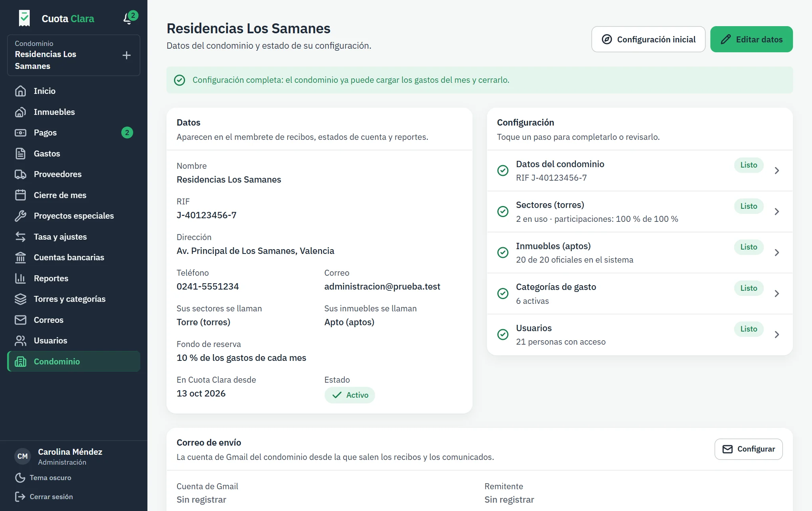Open Pagos menu item
This screenshot has height=511, width=812.
(x=74, y=133)
